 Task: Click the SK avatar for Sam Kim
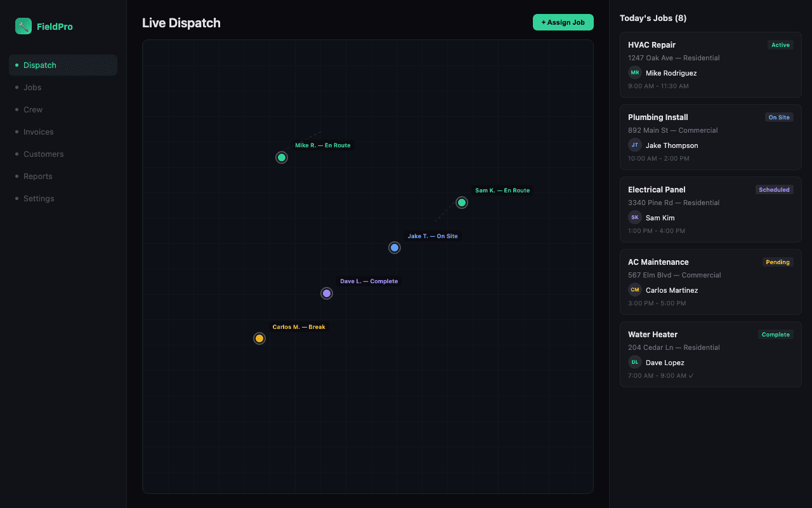(x=635, y=217)
